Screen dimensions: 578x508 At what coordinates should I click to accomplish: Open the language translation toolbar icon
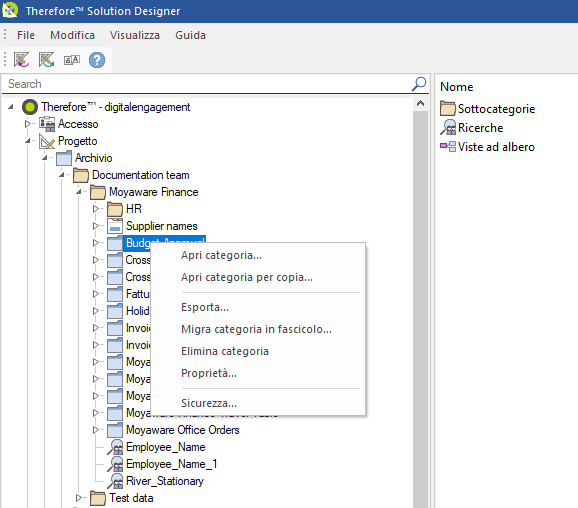(x=72, y=60)
